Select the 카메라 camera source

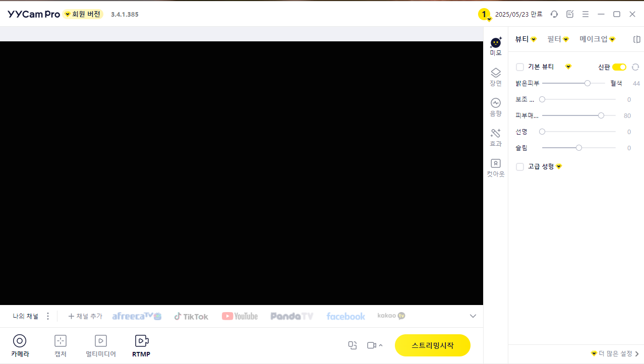[x=20, y=346]
